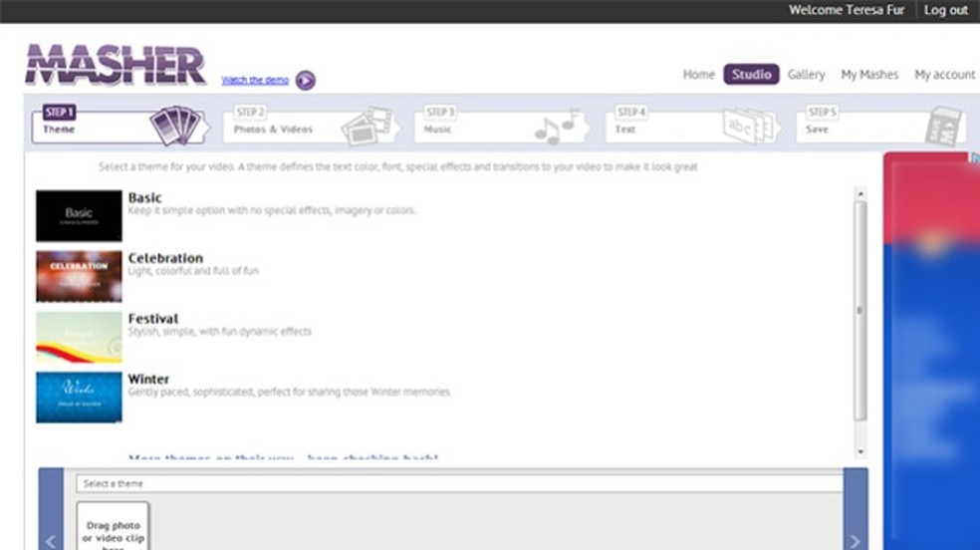
Task: Go to Step 3 Music
Action: tap(502, 126)
